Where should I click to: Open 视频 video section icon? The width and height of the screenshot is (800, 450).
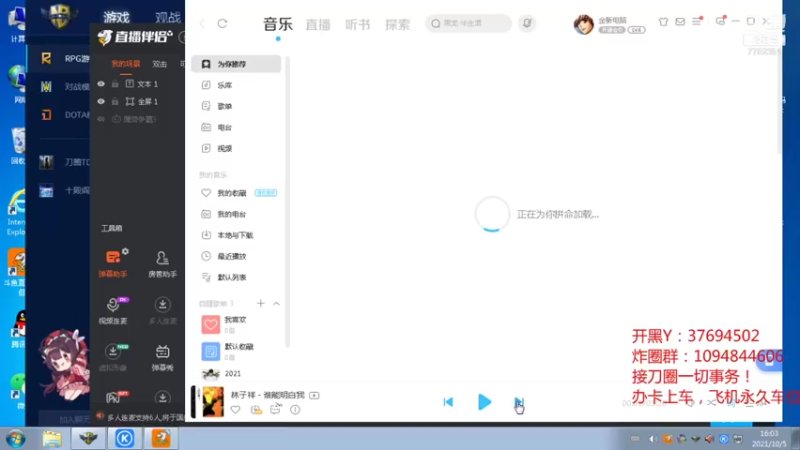[206, 148]
